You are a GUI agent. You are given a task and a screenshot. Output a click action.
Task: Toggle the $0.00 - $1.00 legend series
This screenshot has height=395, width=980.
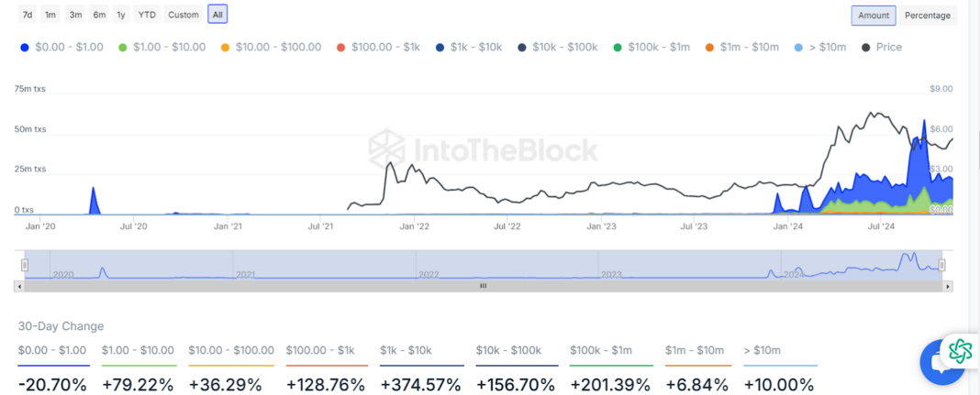[x=62, y=47]
